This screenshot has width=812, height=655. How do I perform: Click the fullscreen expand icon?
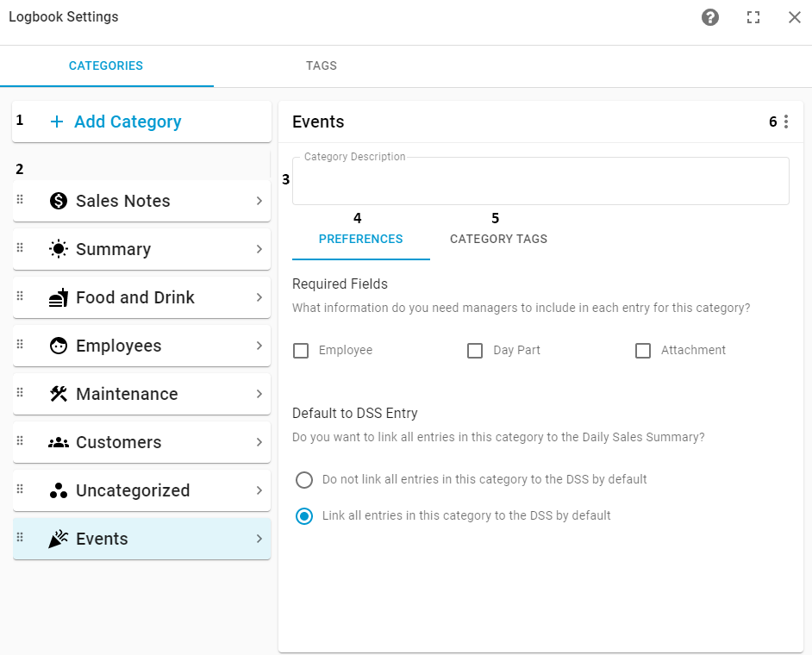coord(753,17)
